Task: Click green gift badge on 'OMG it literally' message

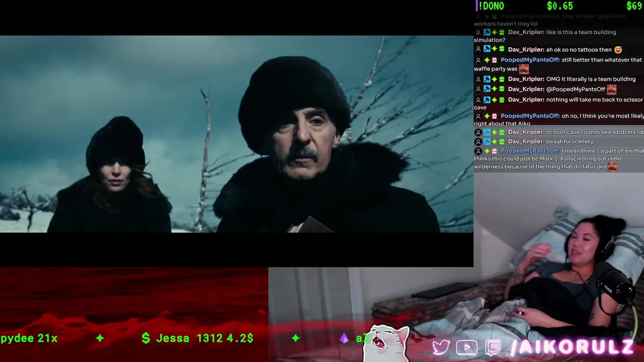Action: pyautogui.click(x=502, y=79)
